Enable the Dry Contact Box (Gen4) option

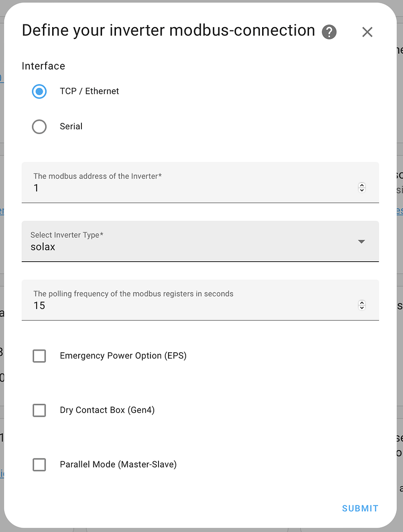point(39,410)
